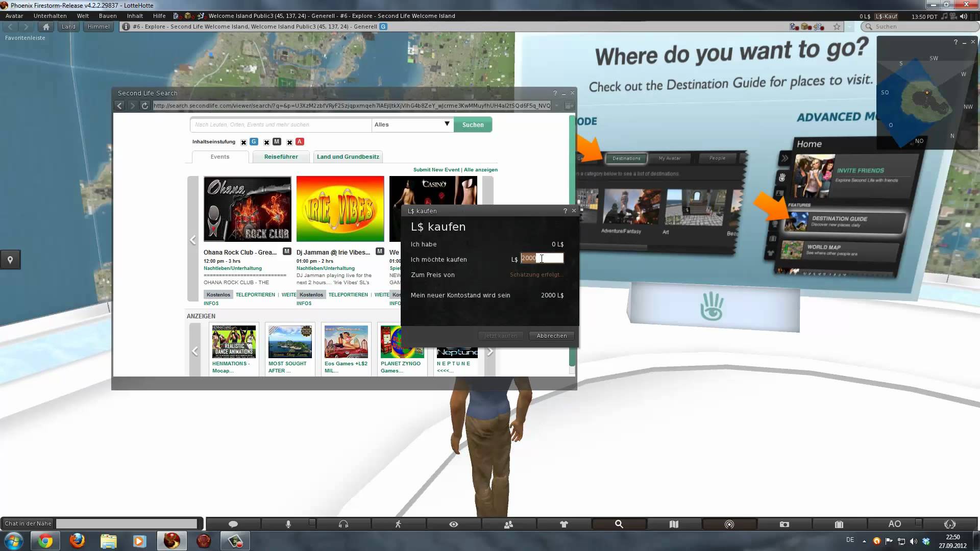The height and width of the screenshot is (551, 980).
Task: Go back in viewer navigation history
Action: coord(10,27)
